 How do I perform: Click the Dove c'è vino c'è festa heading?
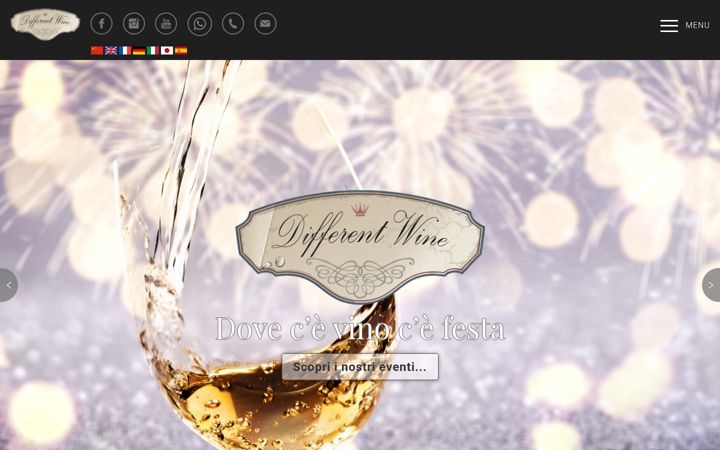(x=360, y=328)
